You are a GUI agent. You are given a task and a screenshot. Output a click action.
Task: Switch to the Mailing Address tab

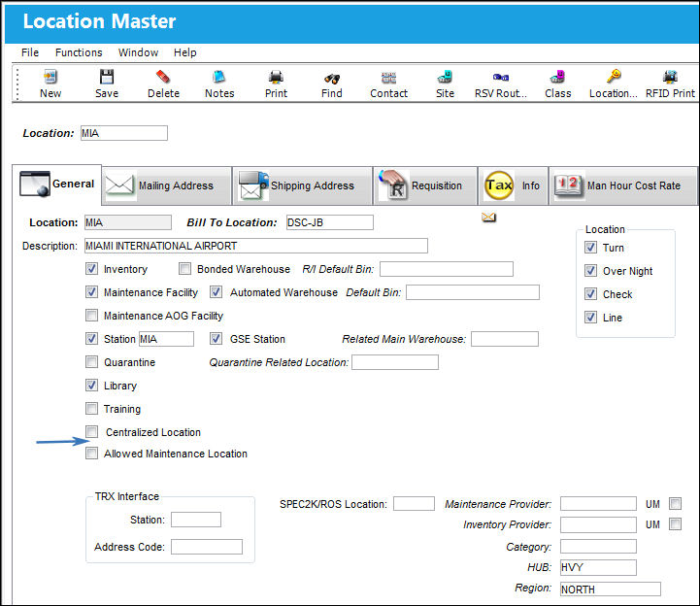click(x=167, y=185)
